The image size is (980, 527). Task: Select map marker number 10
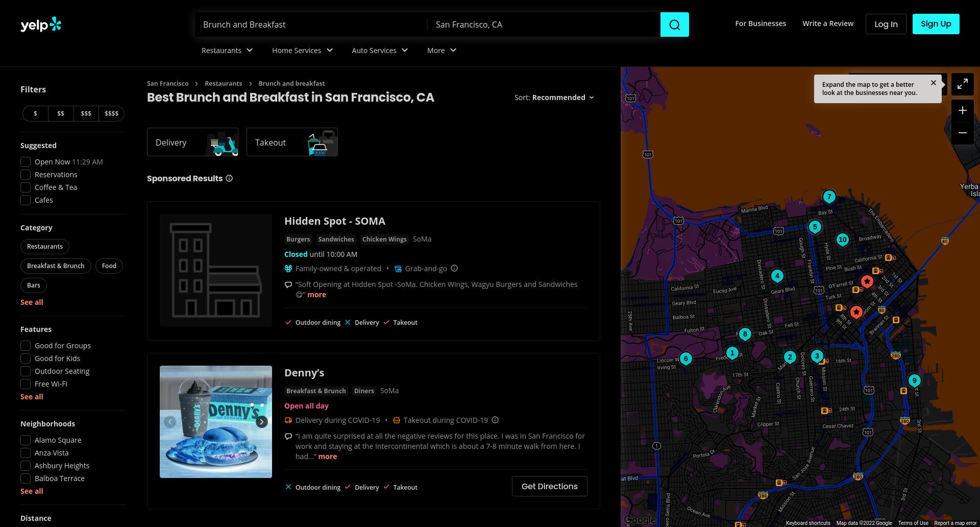842,240
